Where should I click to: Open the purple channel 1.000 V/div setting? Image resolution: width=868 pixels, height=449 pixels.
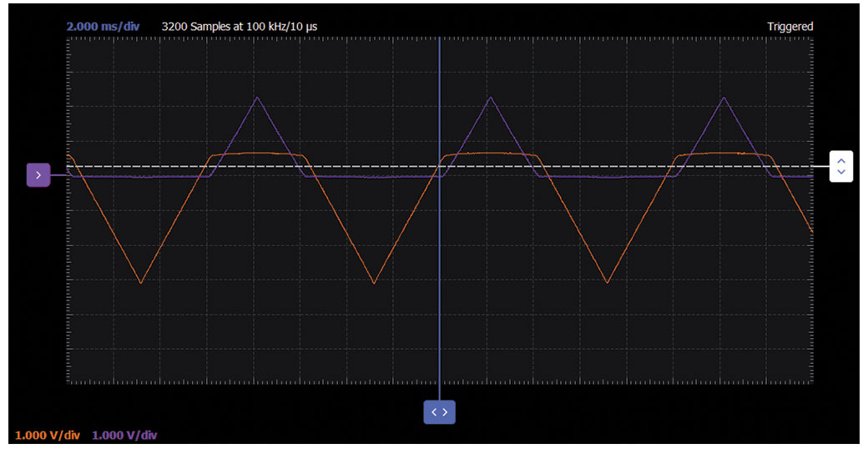click(x=124, y=435)
